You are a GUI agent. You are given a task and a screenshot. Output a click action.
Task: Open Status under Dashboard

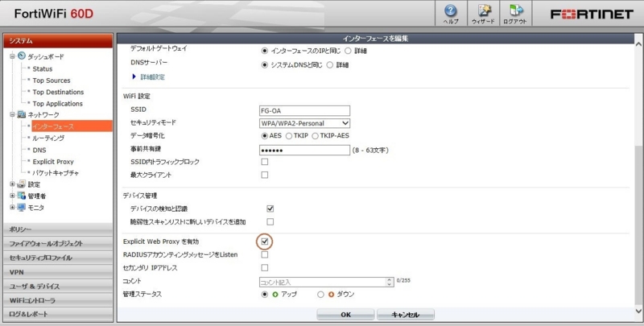(43, 69)
